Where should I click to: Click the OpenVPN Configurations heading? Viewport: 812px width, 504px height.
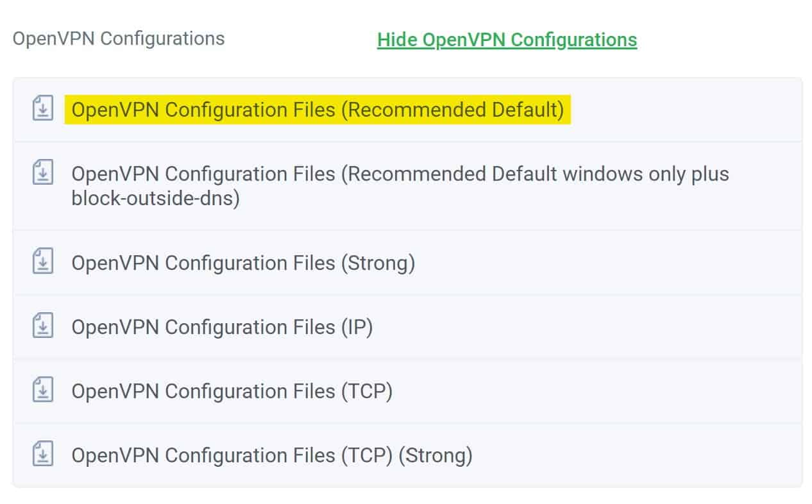[x=119, y=38]
